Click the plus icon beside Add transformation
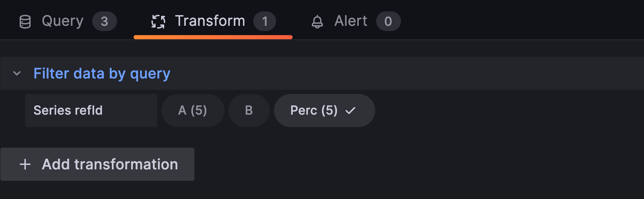Image resolution: width=644 pixels, height=199 pixels. point(25,164)
